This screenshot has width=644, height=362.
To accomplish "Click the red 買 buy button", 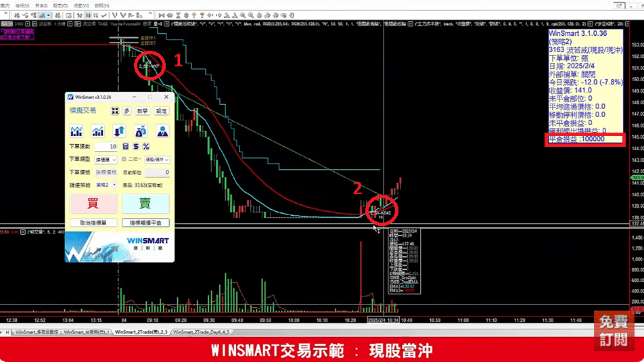I will coord(93,204).
